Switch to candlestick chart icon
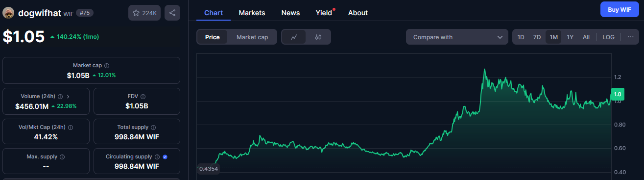The image size is (644, 180). point(318,37)
